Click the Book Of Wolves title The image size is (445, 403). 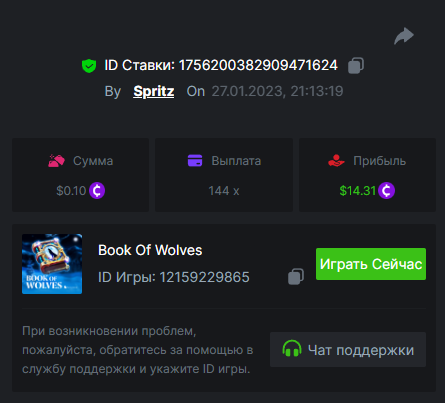150,250
